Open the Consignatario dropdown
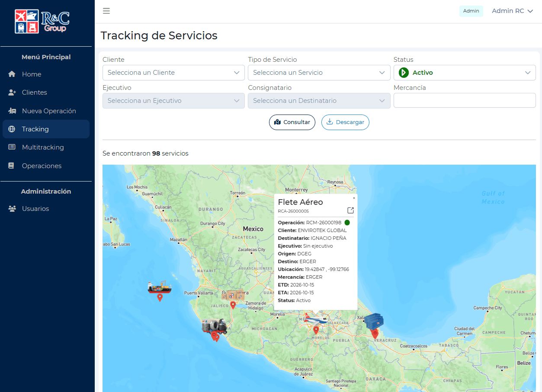This screenshot has width=542, height=392. [x=319, y=101]
